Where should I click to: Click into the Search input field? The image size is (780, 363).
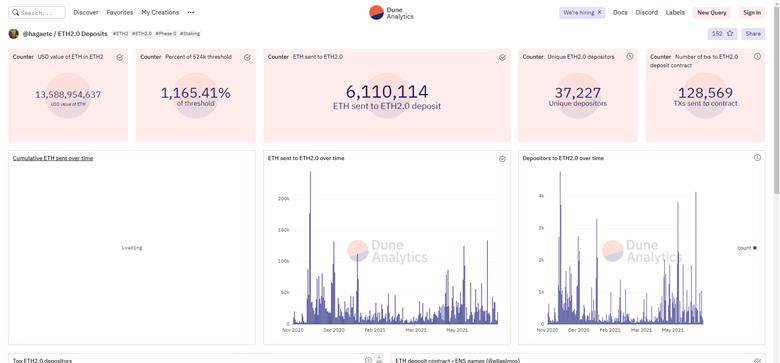click(x=37, y=12)
